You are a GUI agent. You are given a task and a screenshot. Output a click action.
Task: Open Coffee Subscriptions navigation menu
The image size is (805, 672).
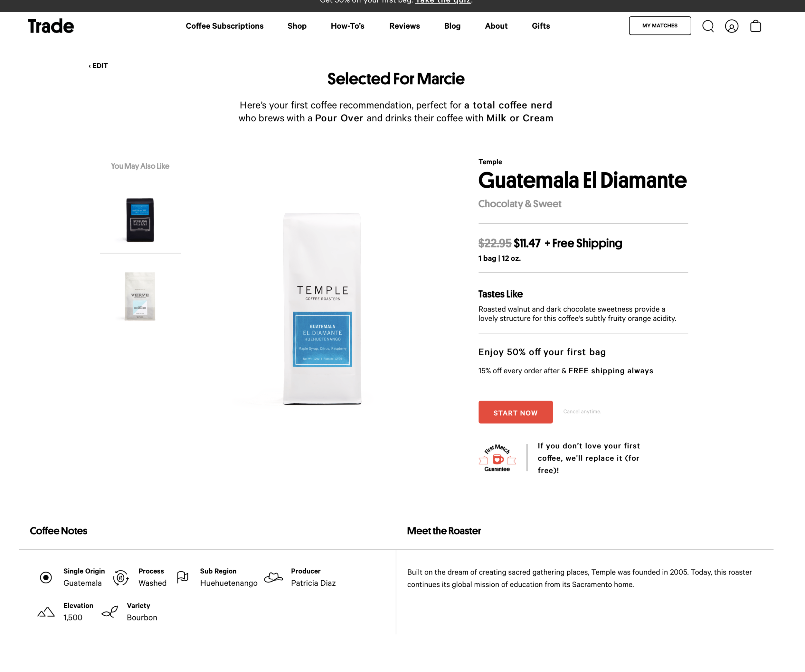[x=225, y=25]
